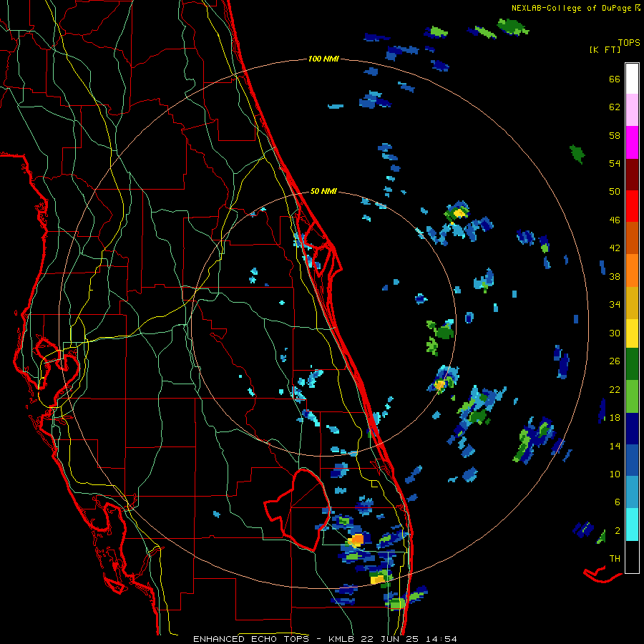Image resolution: width=644 pixels, height=644 pixels.
Task: Click the 'TOPS' legend title
Action: [x=629, y=43]
